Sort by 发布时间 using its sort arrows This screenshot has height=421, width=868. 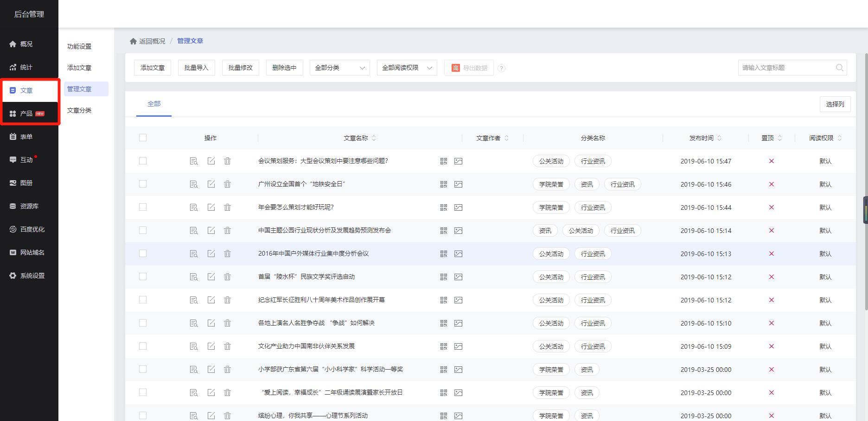[719, 138]
